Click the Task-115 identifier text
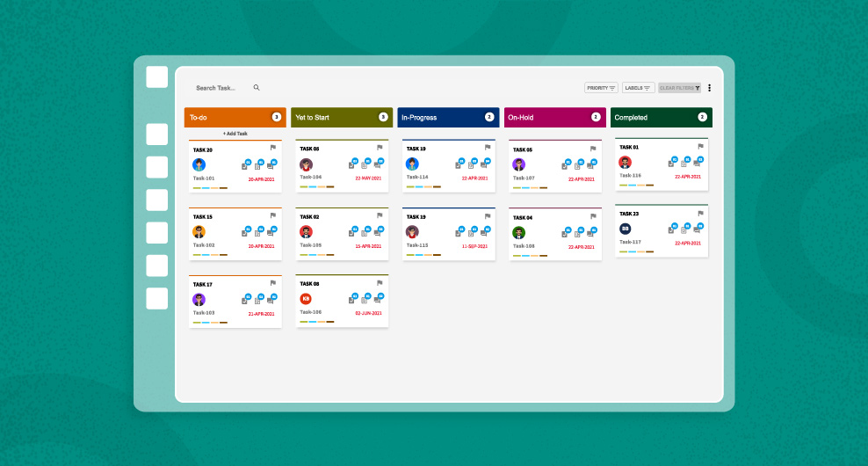868x466 pixels. (x=417, y=245)
